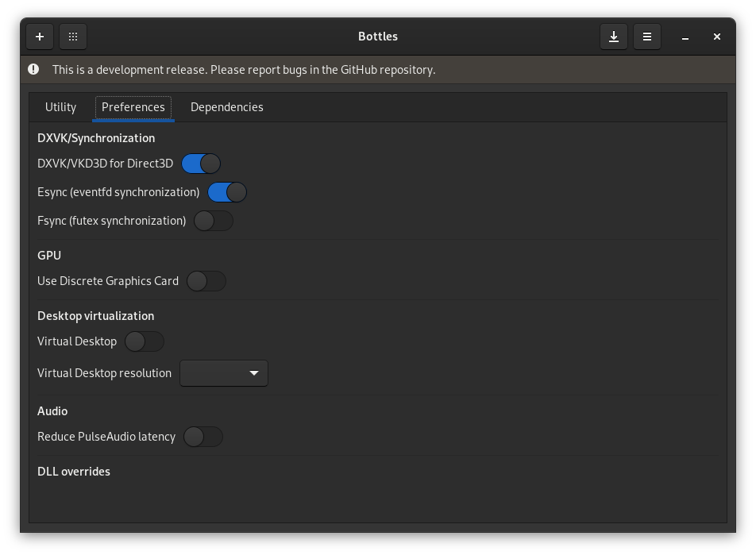
Task: Click the GPU section heading
Action: pos(49,256)
